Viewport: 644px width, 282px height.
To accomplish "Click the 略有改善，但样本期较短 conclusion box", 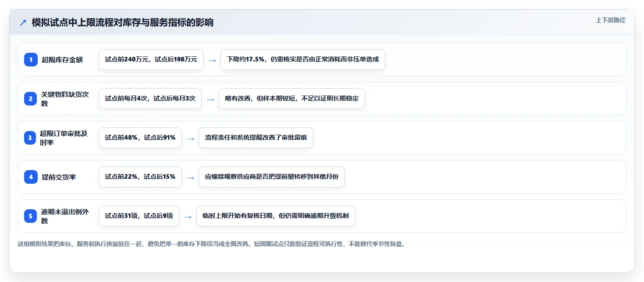I will point(292,99).
